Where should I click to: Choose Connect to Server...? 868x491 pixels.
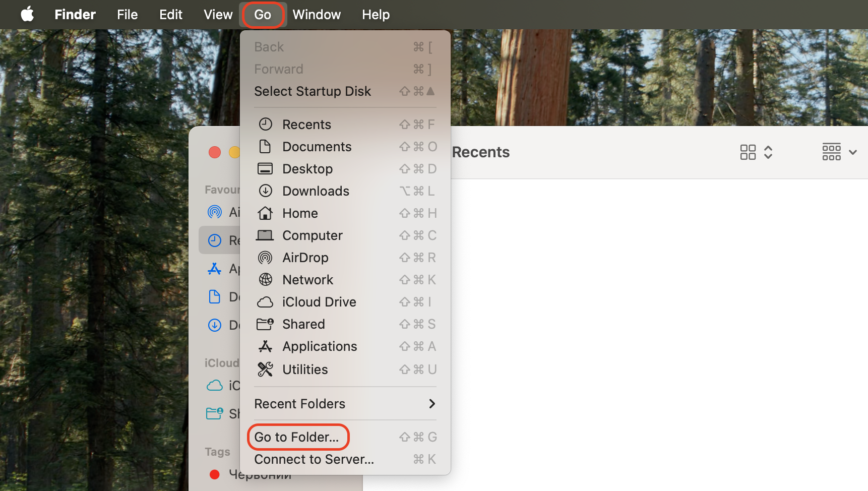point(314,459)
